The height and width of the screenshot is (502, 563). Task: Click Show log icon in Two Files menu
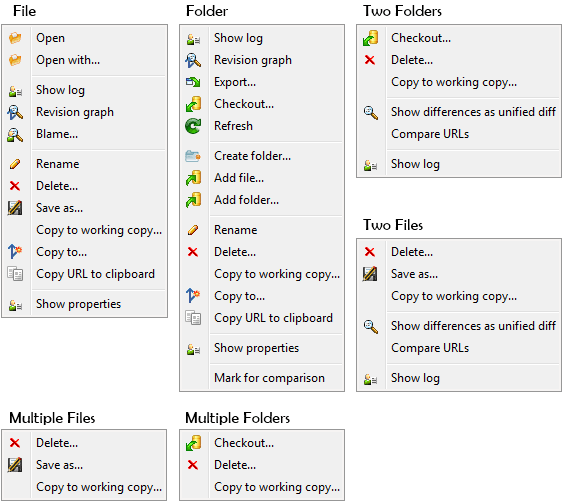click(370, 379)
